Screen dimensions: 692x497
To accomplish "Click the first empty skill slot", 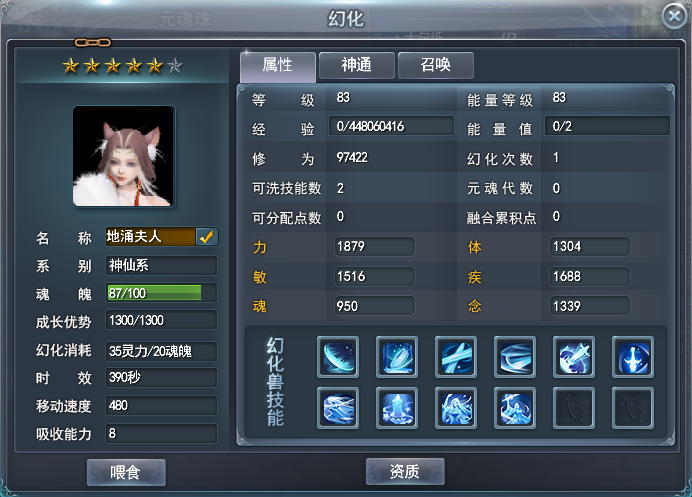I will click(x=574, y=408).
